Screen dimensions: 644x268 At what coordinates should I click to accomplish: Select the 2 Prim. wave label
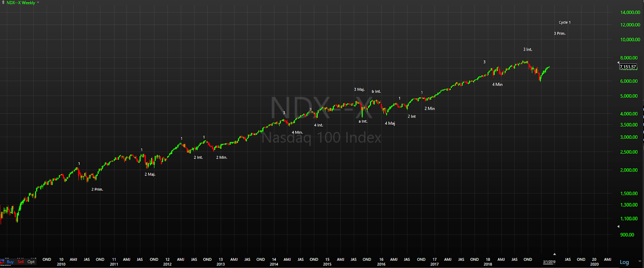click(97, 189)
